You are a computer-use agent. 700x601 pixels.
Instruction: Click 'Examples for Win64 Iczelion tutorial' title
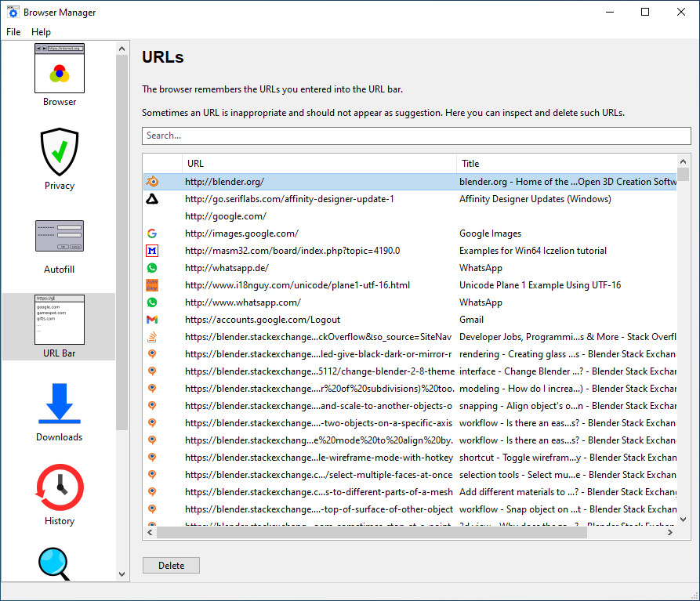click(532, 251)
